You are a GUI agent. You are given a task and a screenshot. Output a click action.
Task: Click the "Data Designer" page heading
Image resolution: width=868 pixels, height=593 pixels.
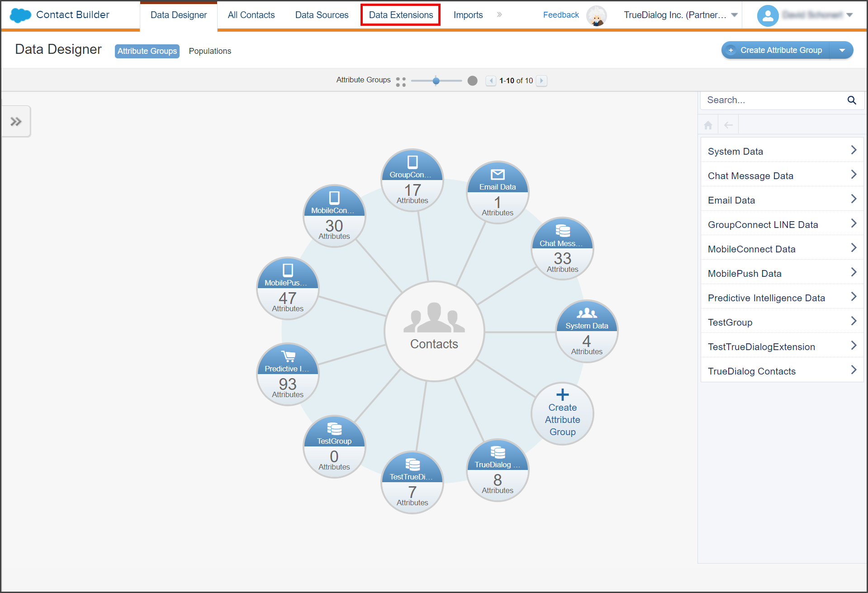[58, 49]
